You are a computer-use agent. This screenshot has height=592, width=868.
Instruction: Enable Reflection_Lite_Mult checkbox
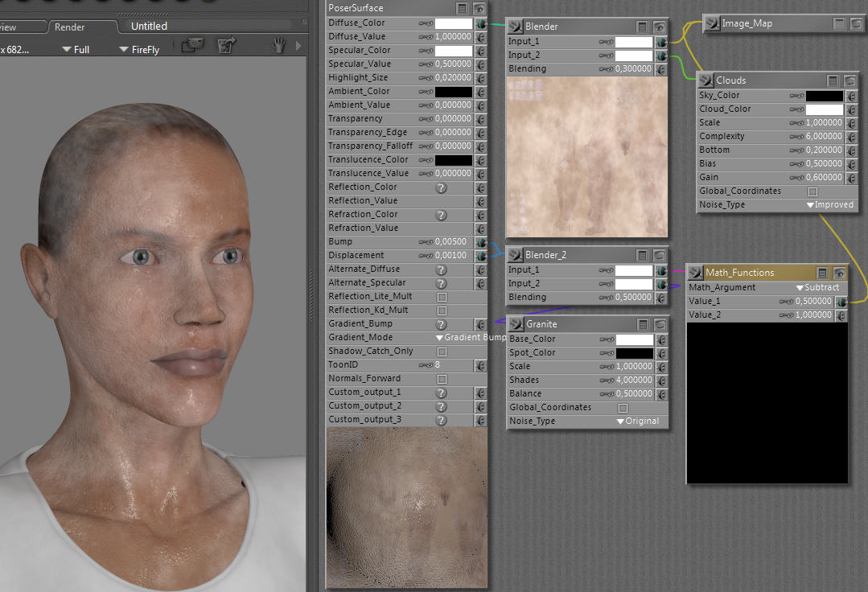(x=442, y=297)
